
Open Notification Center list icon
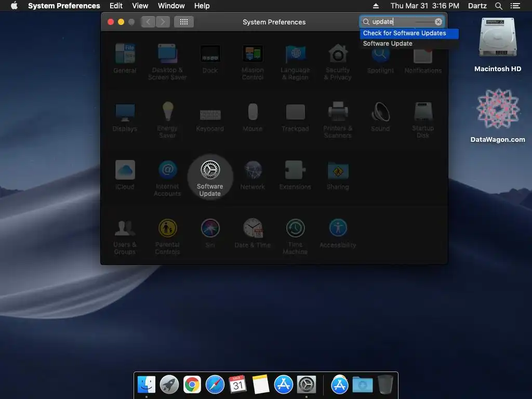(515, 6)
